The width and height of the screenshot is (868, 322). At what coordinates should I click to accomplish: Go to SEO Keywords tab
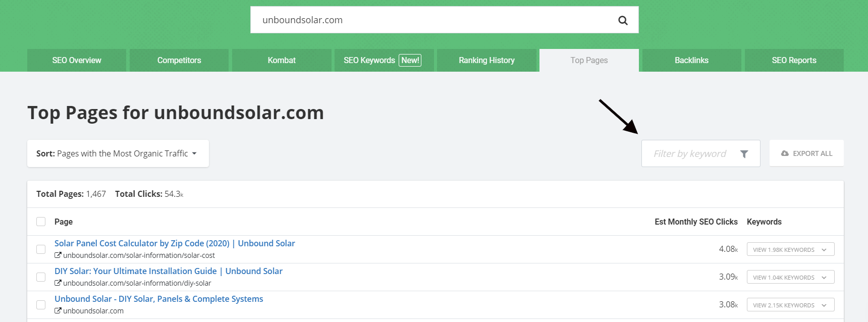coord(384,60)
